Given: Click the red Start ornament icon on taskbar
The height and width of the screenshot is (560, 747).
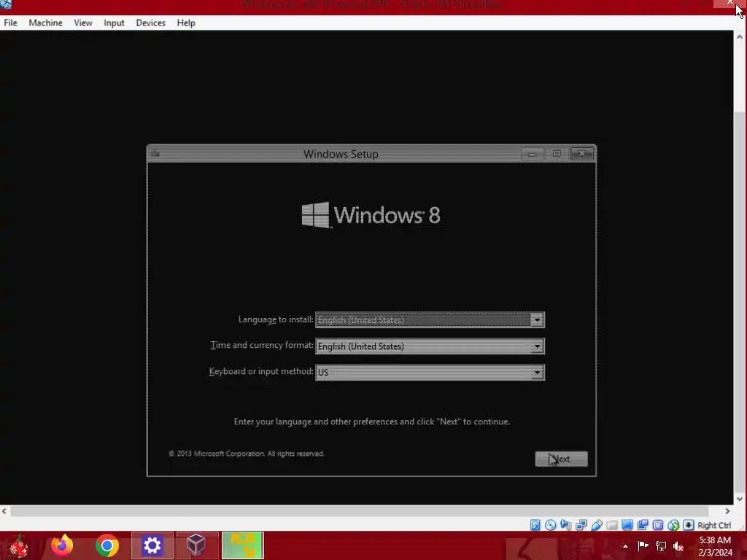Looking at the screenshot, I should 19,547.
